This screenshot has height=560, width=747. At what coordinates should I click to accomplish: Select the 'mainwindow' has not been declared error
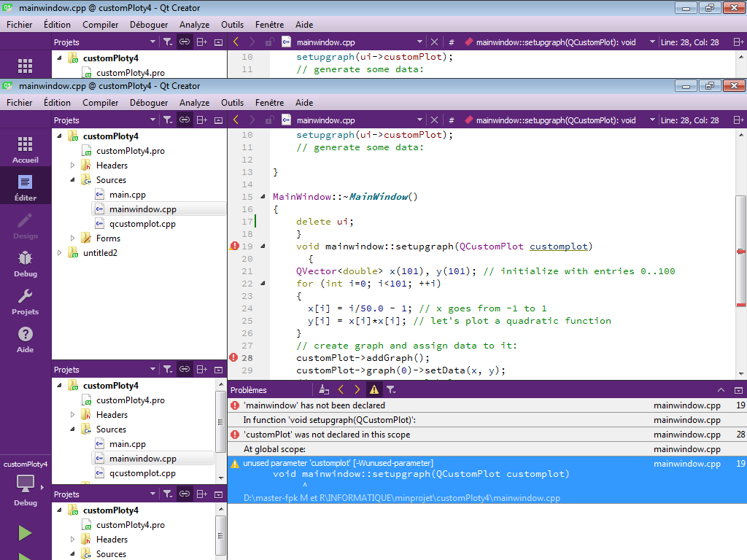click(314, 405)
